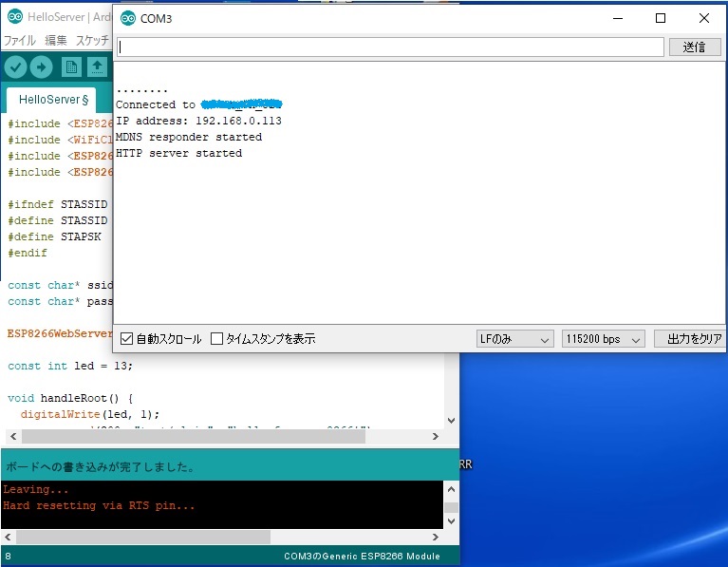This screenshot has height=567, width=728.
Task: Open the スケッチ menu
Action: click(x=92, y=41)
